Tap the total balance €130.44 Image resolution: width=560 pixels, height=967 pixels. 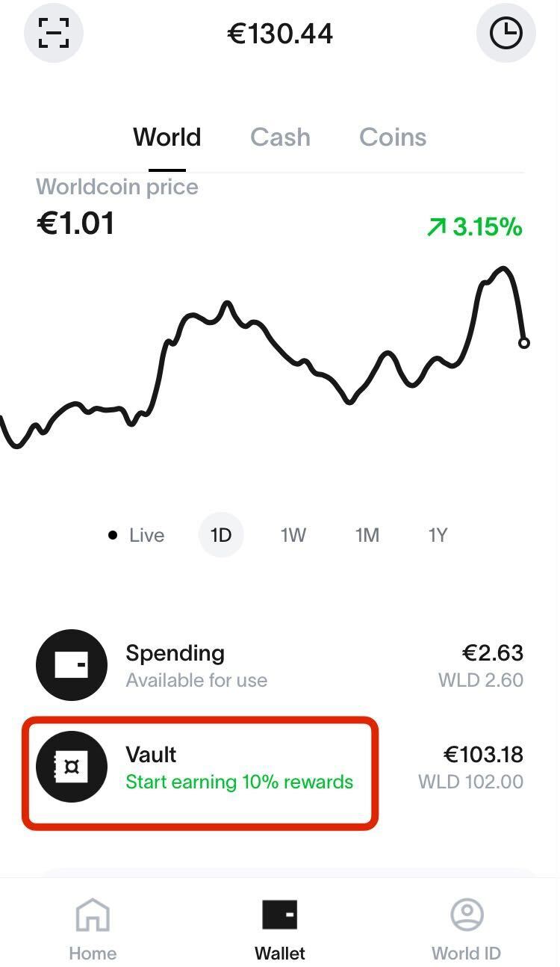click(280, 34)
